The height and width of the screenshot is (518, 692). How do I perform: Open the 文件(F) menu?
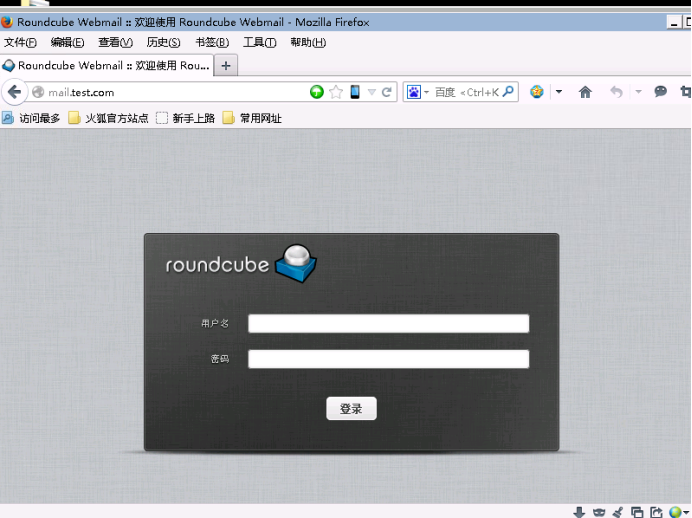[20, 42]
